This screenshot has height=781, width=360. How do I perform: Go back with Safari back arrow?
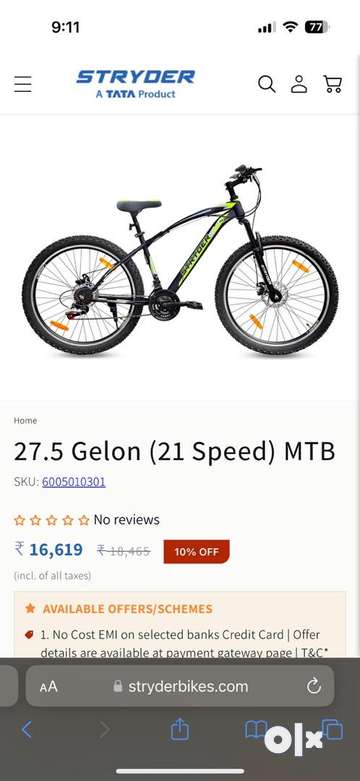(x=26, y=730)
